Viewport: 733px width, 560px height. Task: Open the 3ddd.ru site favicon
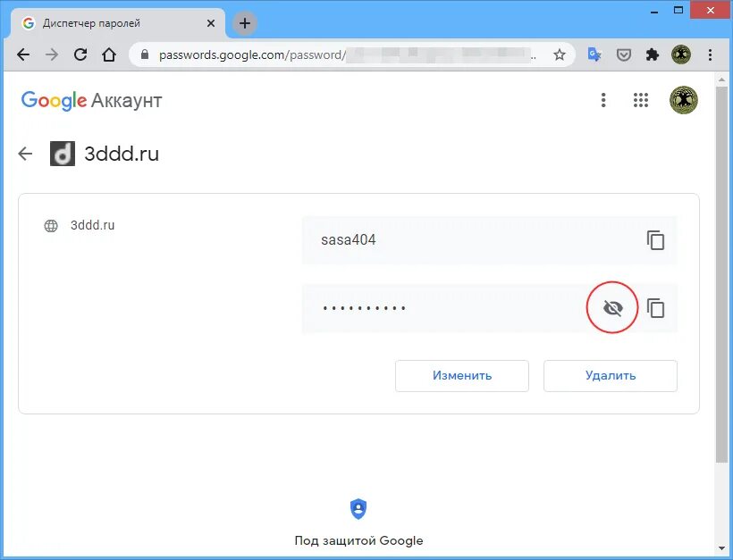click(x=63, y=154)
